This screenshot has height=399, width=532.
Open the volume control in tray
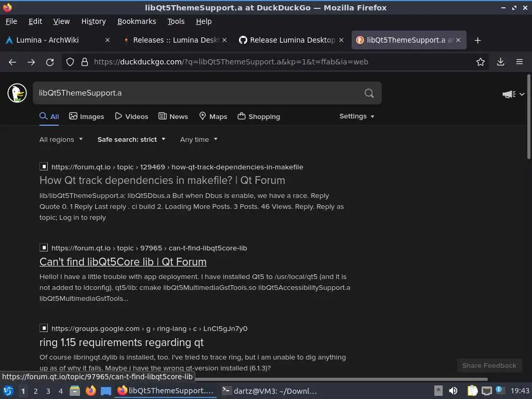point(453,391)
